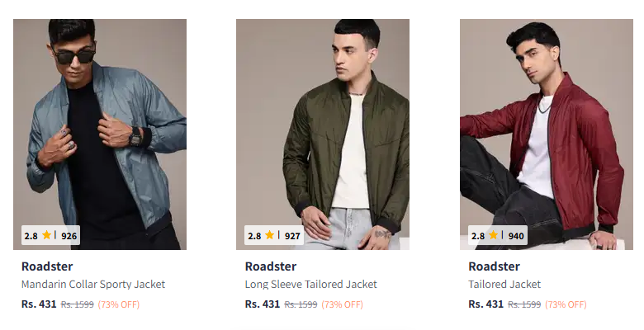Click the 73% OFF label under the blue jacket
The width and height of the screenshot is (644, 330).
click(119, 304)
